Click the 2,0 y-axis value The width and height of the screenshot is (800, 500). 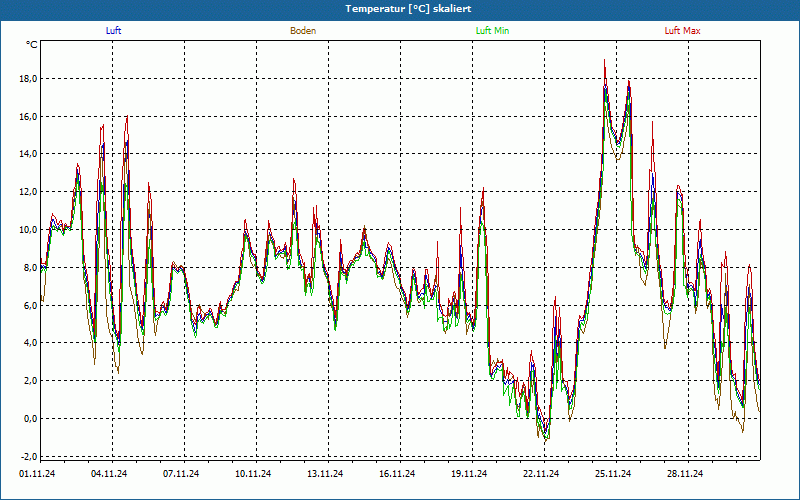[30, 381]
